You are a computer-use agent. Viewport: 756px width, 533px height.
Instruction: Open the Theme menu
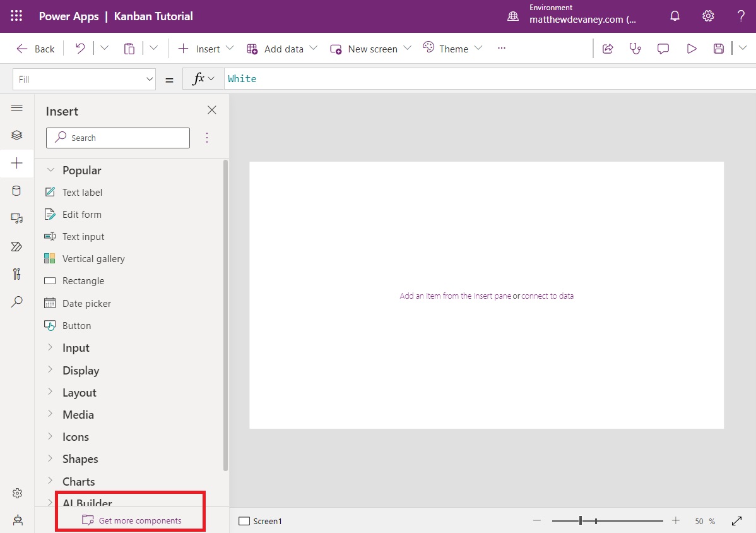(x=452, y=49)
